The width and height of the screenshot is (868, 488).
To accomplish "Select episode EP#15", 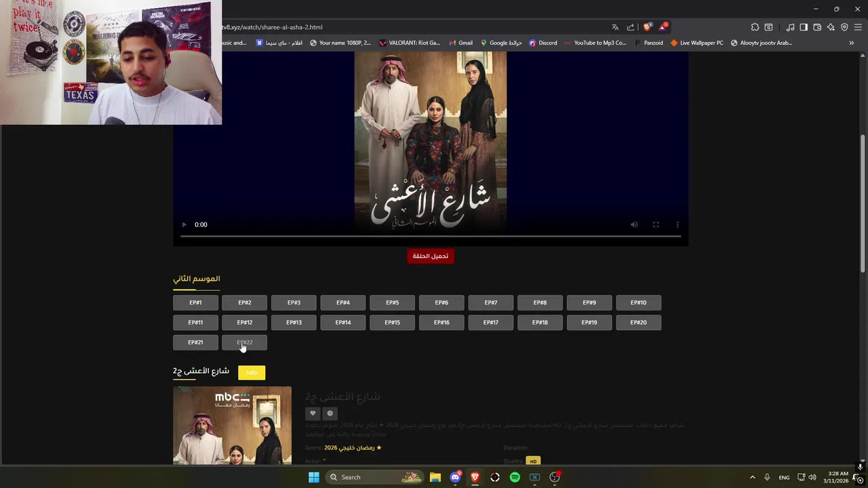I will (393, 323).
